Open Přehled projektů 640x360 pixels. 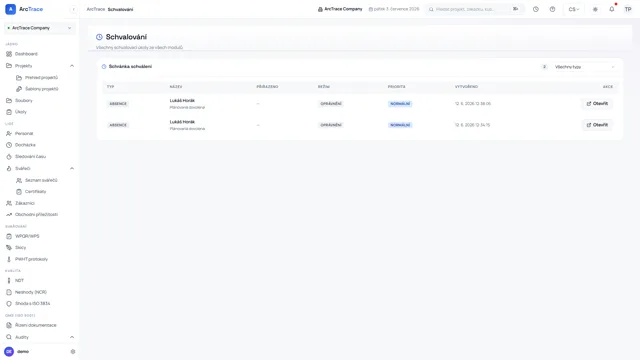coord(41,77)
